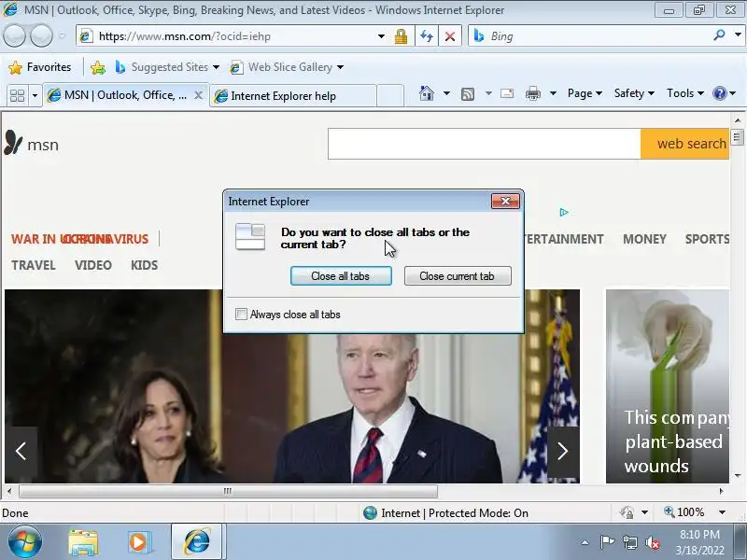Check Always close all tabs checkbox
The image size is (747, 560).
click(241, 315)
